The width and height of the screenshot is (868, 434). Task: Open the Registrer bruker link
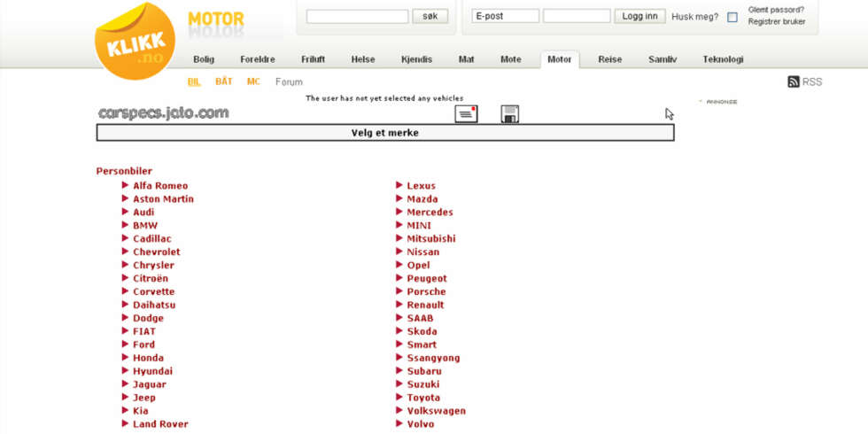pos(777,21)
